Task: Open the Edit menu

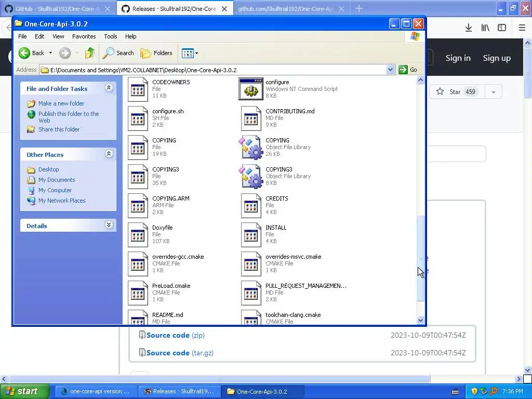Action: pyautogui.click(x=39, y=36)
